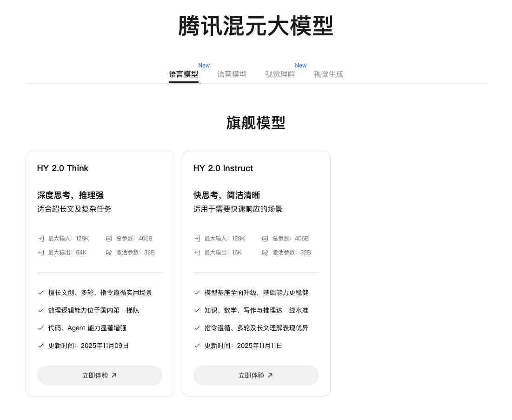Click 最大输入：128K in the Think card

click(68, 239)
